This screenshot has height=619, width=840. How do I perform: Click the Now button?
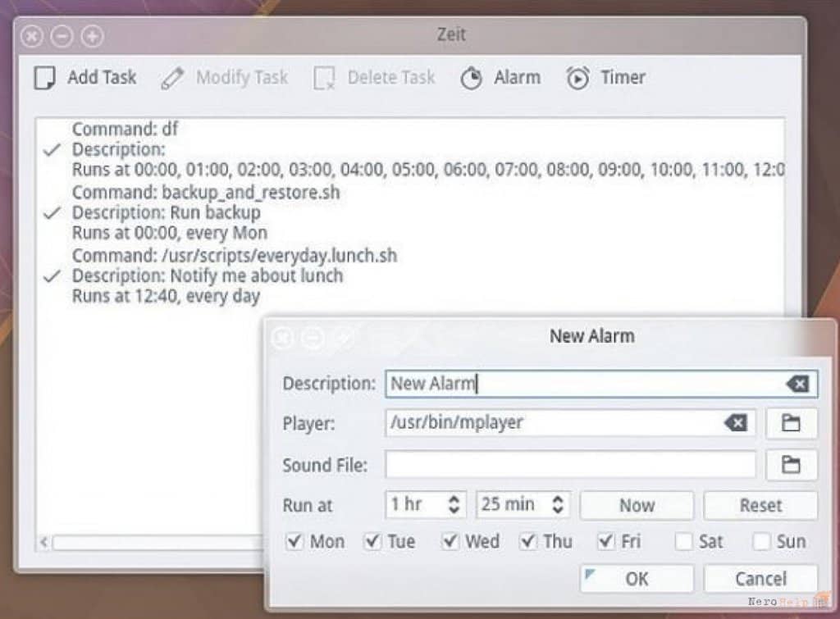click(637, 505)
